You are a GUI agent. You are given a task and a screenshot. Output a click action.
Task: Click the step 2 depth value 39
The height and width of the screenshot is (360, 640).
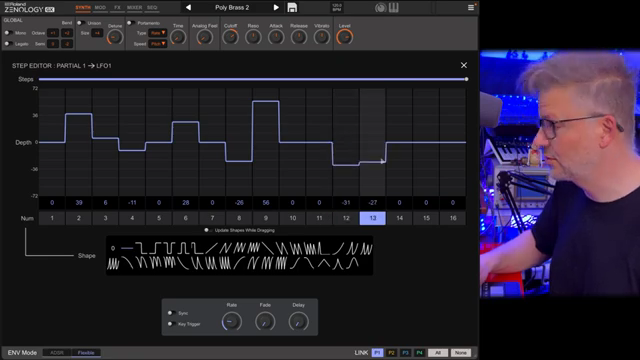point(79,203)
